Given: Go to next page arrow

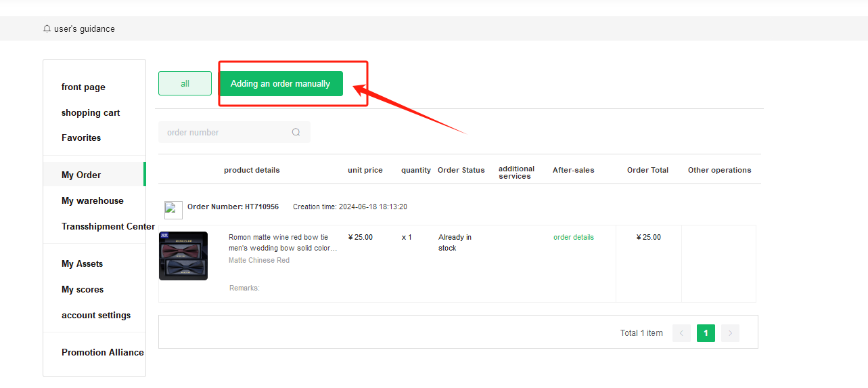Looking at the screenshot, I should [730, 333].
